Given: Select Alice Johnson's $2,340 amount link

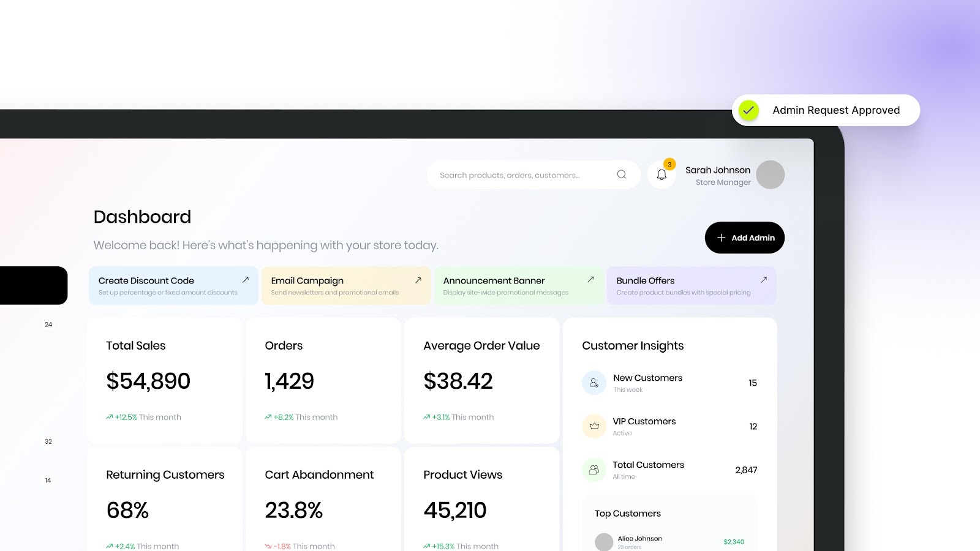Looking at the screenshot, I should [733, 541].
